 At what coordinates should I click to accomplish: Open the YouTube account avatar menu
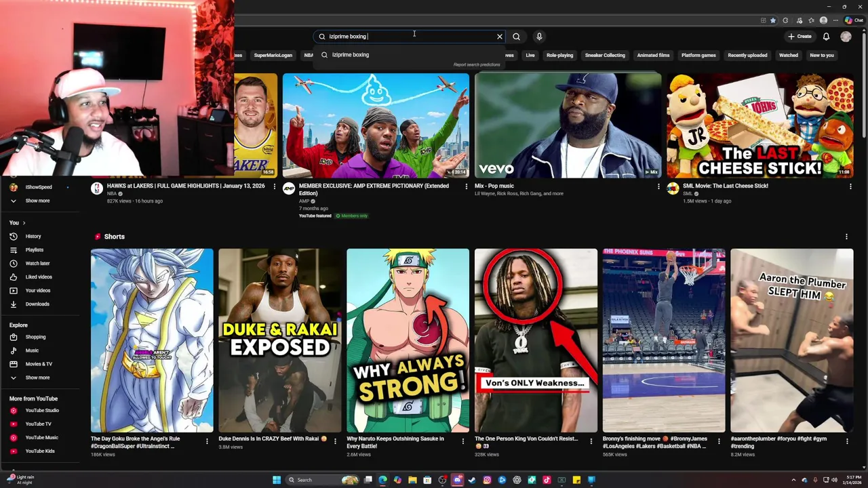[x=846, y=37]
